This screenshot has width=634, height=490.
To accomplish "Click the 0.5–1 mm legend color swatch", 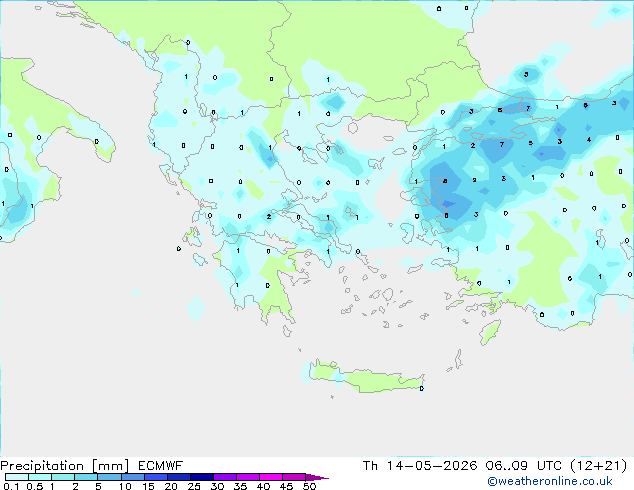I will pos(40,477).
